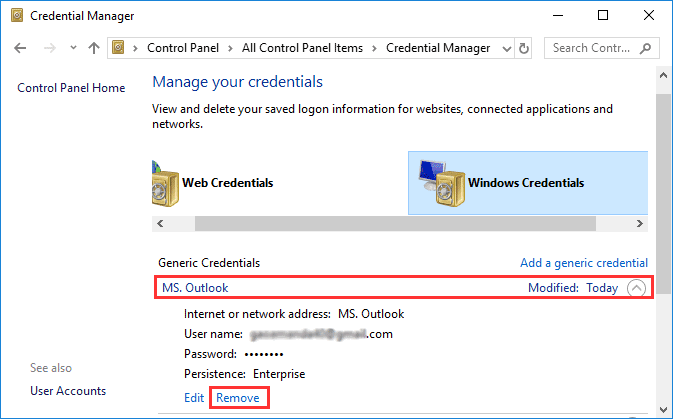This screenshot has height=419, width=673.
Task: Click the Credential Manager safe icon in address bar
Action: pyautogui.click(x=118, y=47)
